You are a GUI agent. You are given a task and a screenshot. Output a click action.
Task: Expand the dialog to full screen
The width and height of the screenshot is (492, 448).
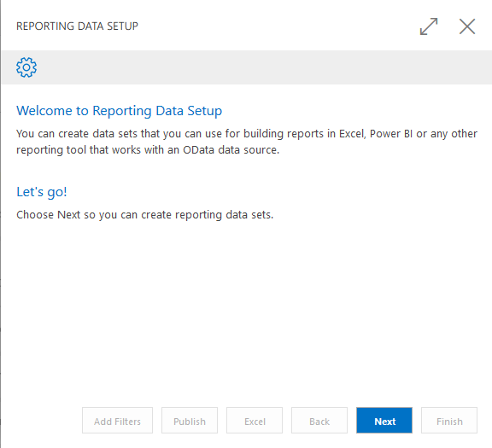[x=429, y=26]
